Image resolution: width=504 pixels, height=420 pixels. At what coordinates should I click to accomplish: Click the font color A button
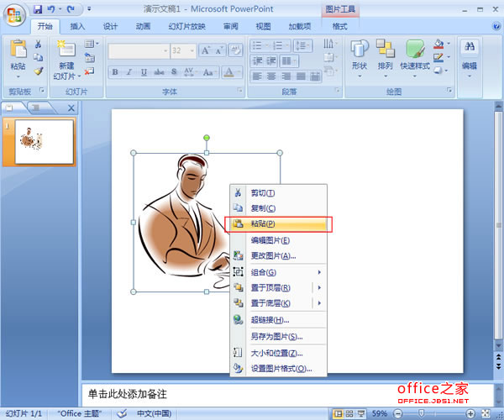228,72
